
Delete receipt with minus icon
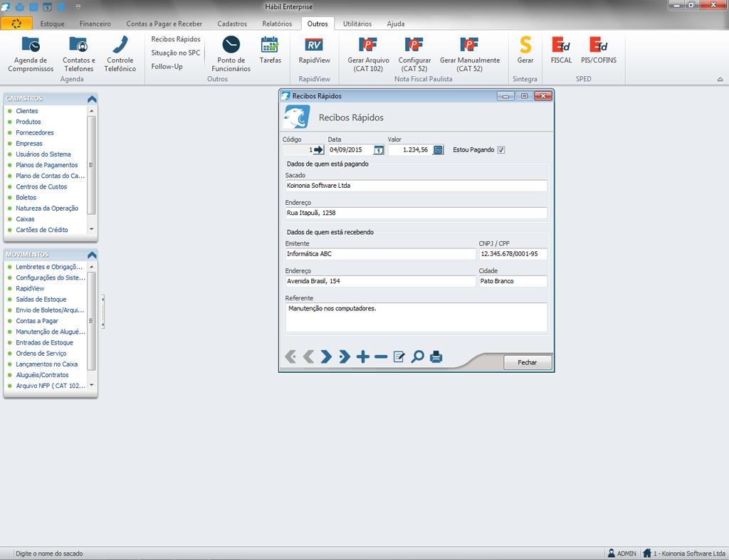pos(381,357)
